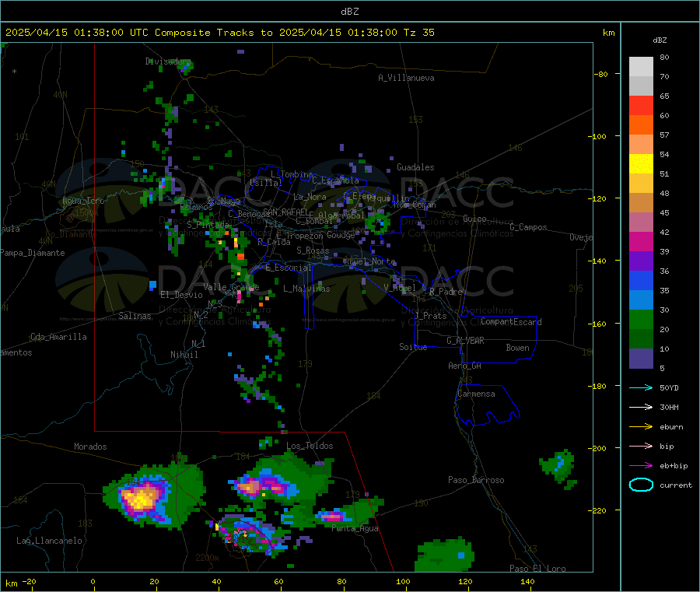Click the El_Desvio map label
This screenshot has height=592, width=700.
click(182, 295)
